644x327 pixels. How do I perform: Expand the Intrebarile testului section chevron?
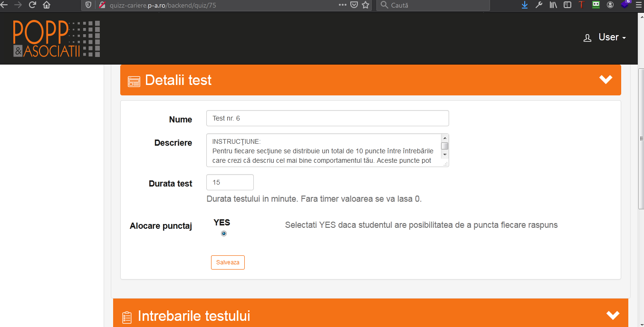pos(613,315)
